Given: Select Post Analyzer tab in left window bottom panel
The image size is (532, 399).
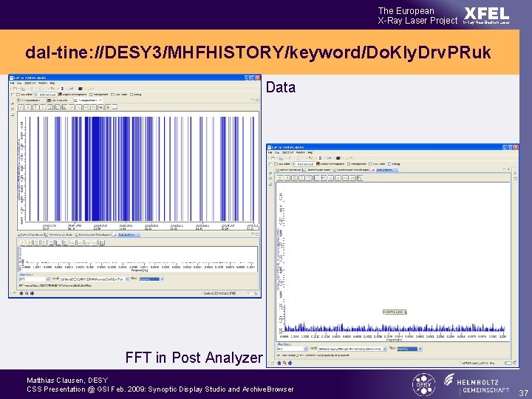Looking at the screenshot, I should tap(126, 234).
